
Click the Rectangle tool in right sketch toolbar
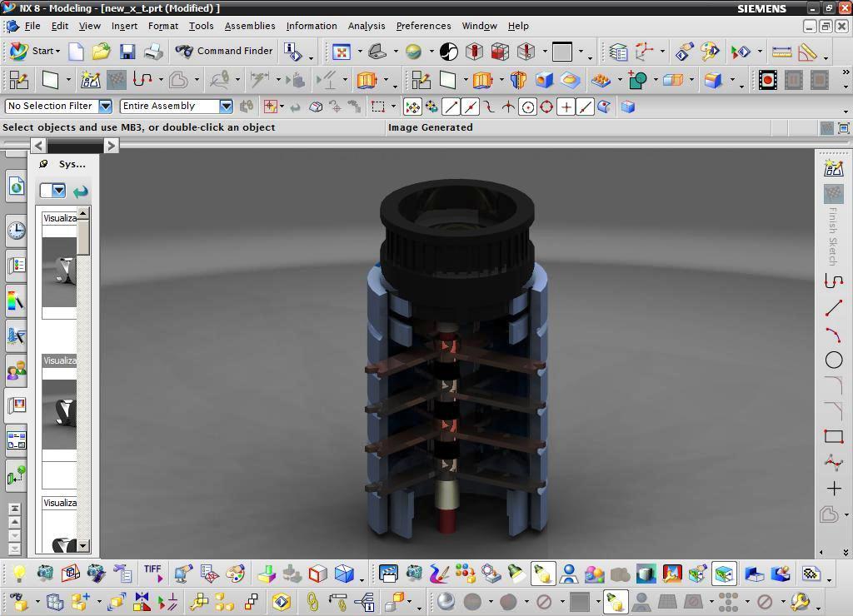833,436
